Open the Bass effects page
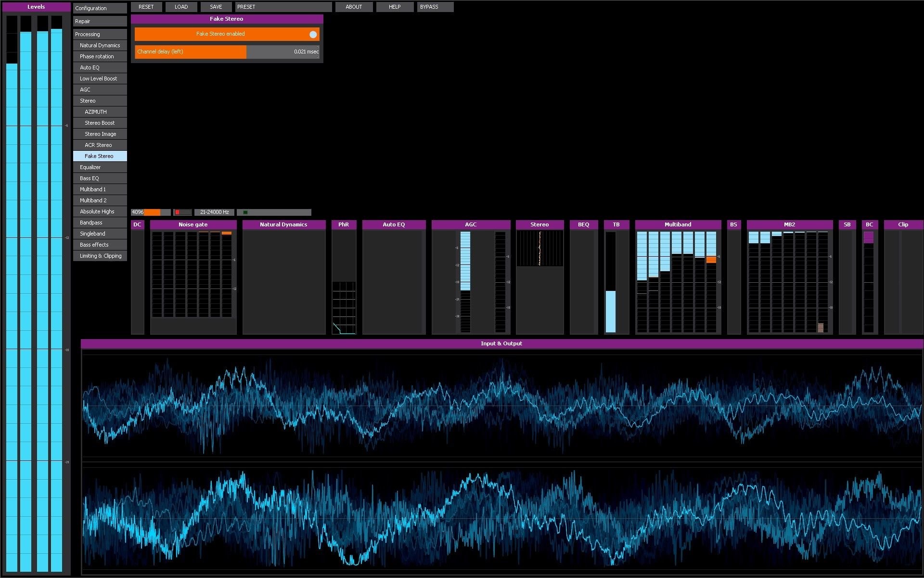 tap(100, 245)
